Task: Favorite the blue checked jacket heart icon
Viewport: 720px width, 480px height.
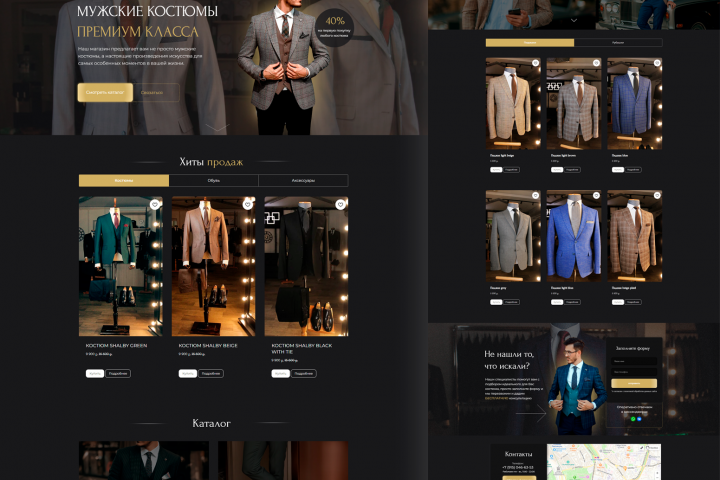Action: coord(657,63)
